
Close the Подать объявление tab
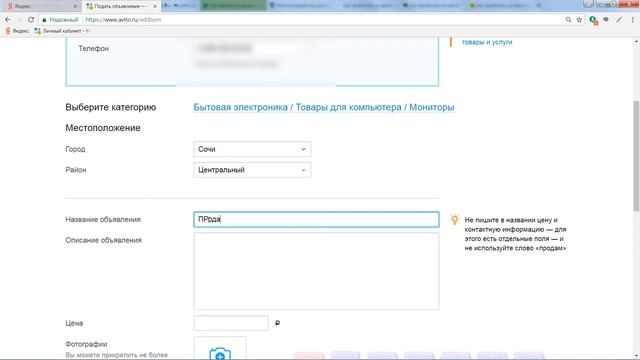(155, 7)
